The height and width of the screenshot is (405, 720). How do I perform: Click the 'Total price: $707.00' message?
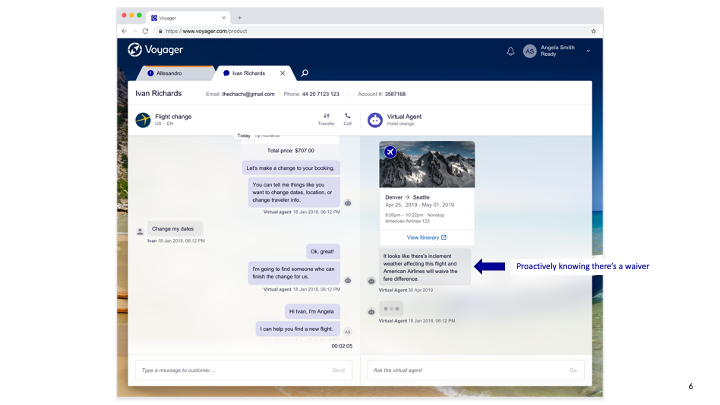291,151
